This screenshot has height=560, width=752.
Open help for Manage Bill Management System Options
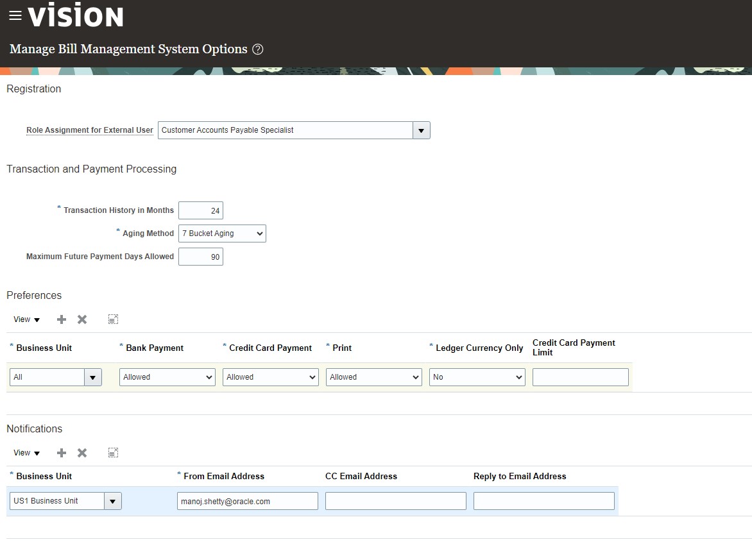[x=258, y=49]
